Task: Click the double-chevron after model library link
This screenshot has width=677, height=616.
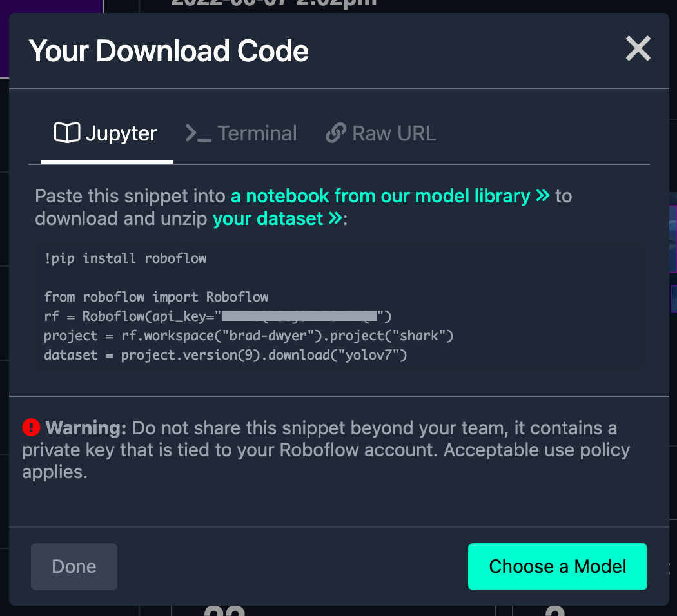Action: point(544,195)
